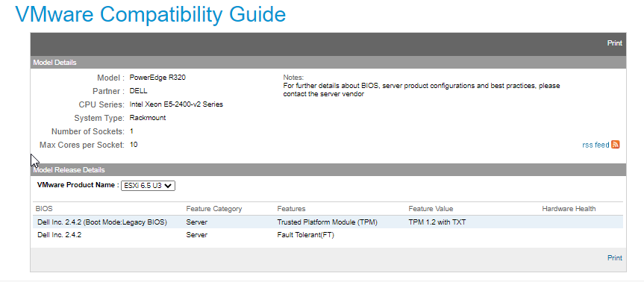The height and width of the screenshot is (282, 644).
Task: Click the bottom Print link
Action: point(614,258)
